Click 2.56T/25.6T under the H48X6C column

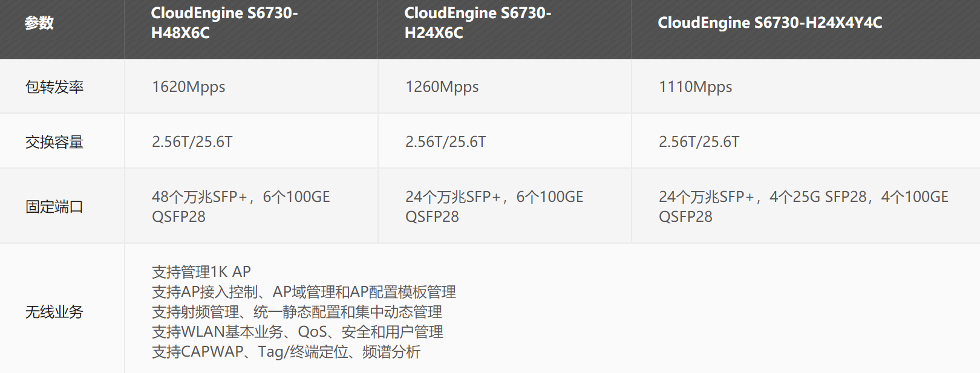(192, 142)
